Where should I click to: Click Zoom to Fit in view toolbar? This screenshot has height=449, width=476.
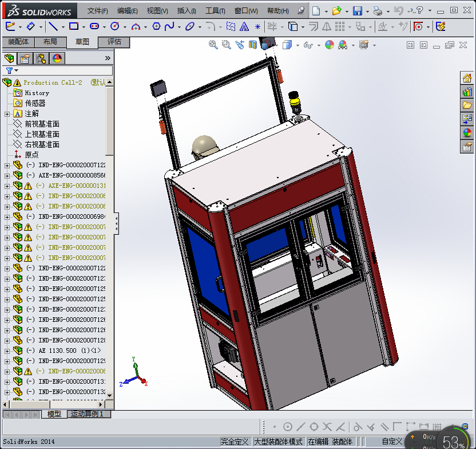pyautogui.click(x=213, y=45)
